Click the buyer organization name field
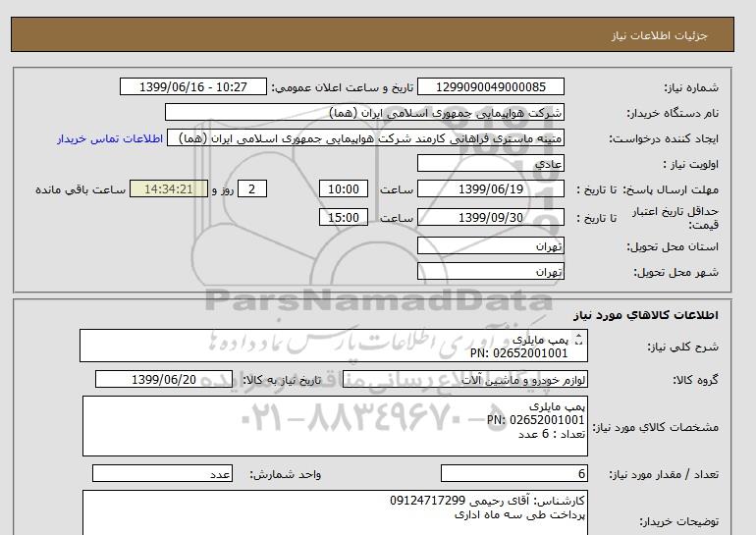 click(x=364, y=112)
